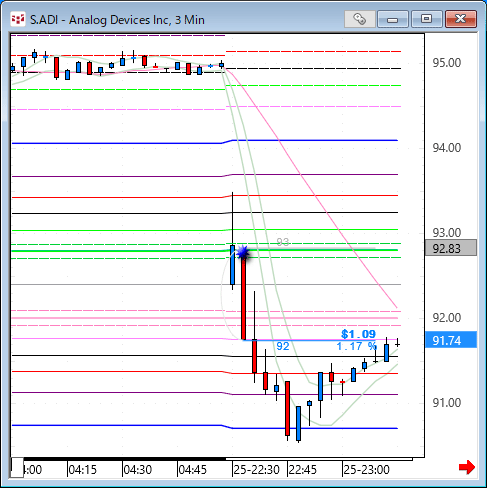Click the 04:45 time axis label
The width and height of the screenshot is (487, 488).
(x=193, y=470)
